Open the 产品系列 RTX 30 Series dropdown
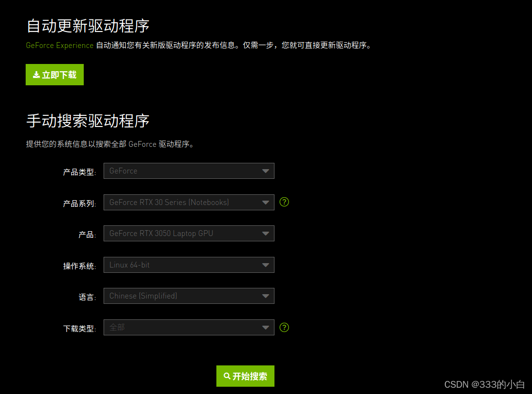The width and height of the screenshot is (532, 394). coord(189,202)
